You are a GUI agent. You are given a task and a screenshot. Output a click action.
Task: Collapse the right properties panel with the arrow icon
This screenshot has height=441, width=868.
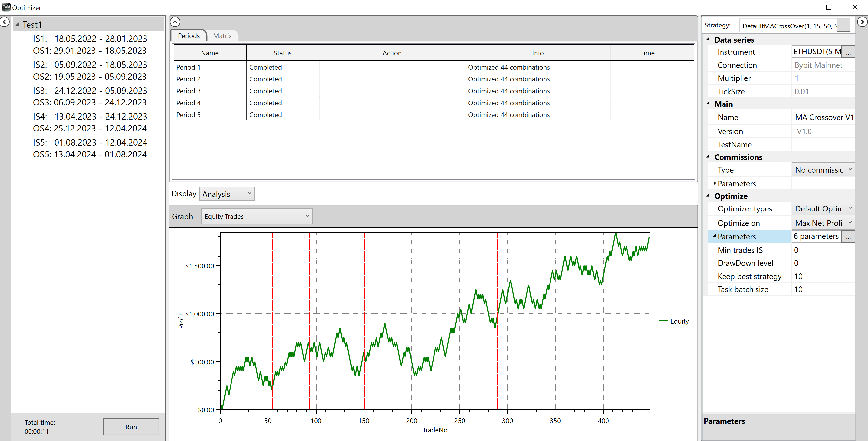coord(862,22)
